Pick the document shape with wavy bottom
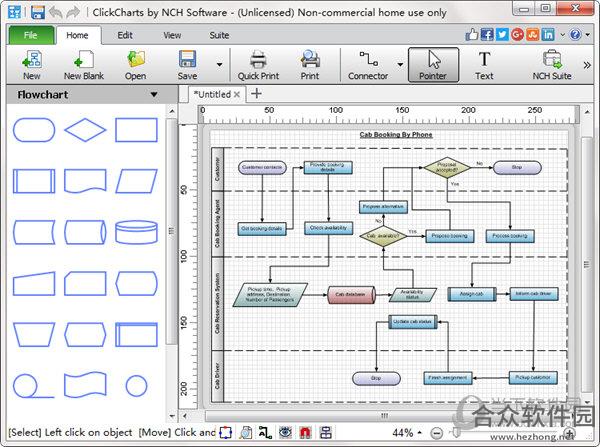This screenshot has height=447, width=600. click(85, 181)
